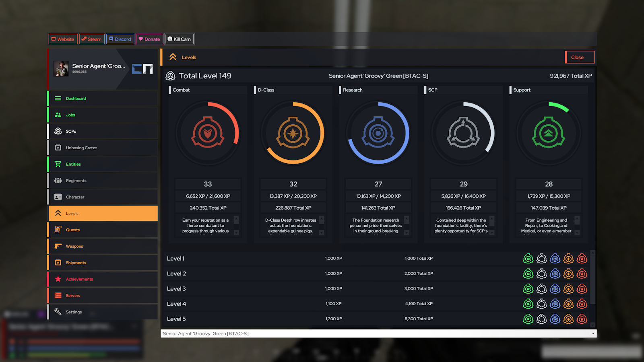This screenshot has height=362, width=644.
Task: Click Level 2 blue Research icon
Action: pyautogui.click(x=555, y=274)
